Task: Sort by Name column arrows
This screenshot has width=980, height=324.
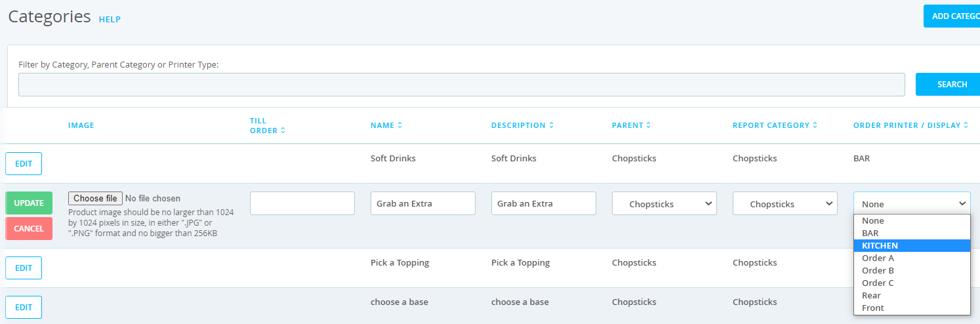Action: coord(399,125)
